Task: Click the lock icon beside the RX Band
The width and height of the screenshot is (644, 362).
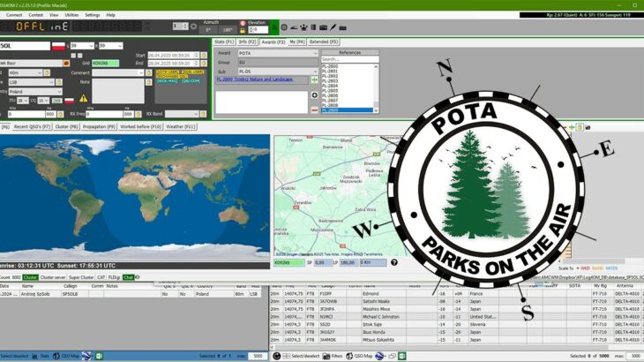Action: [x=203, y=114]
